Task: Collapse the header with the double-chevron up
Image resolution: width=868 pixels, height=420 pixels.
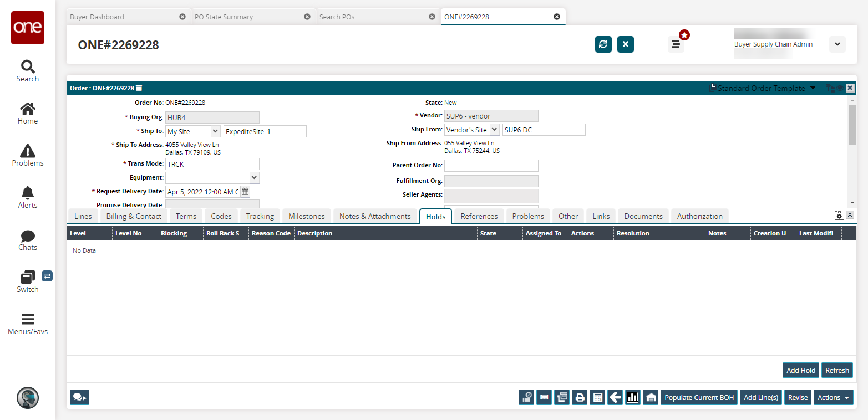Action: pos(850,216)
